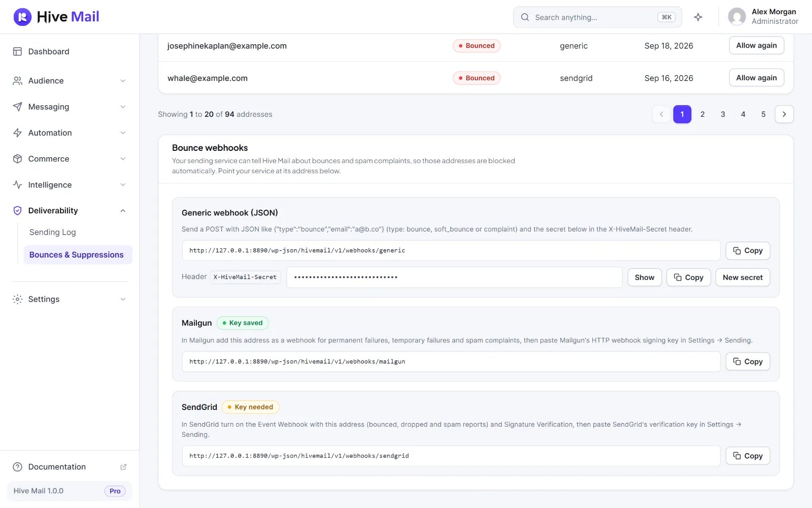Click the Hive Mail logo icon
812x508 pixels.
[22, 17]
